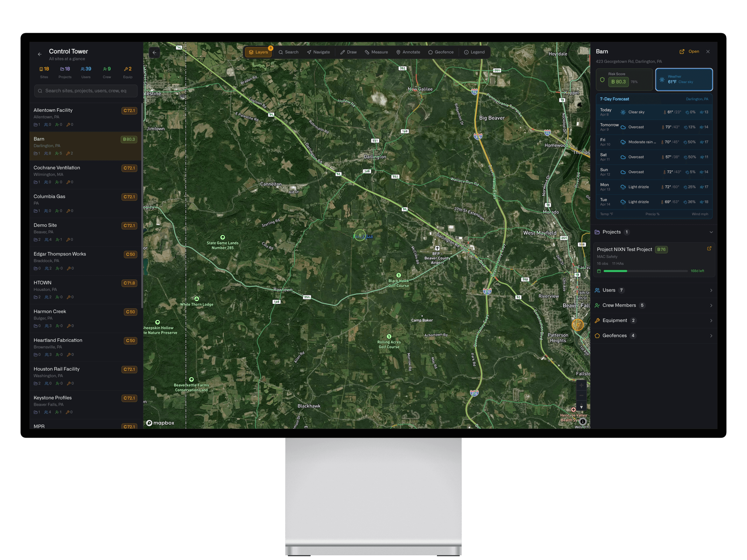Viewport: 747px width, 560px height.
Task: Toggle the Layers tool
Action: [x=258, y=52]
